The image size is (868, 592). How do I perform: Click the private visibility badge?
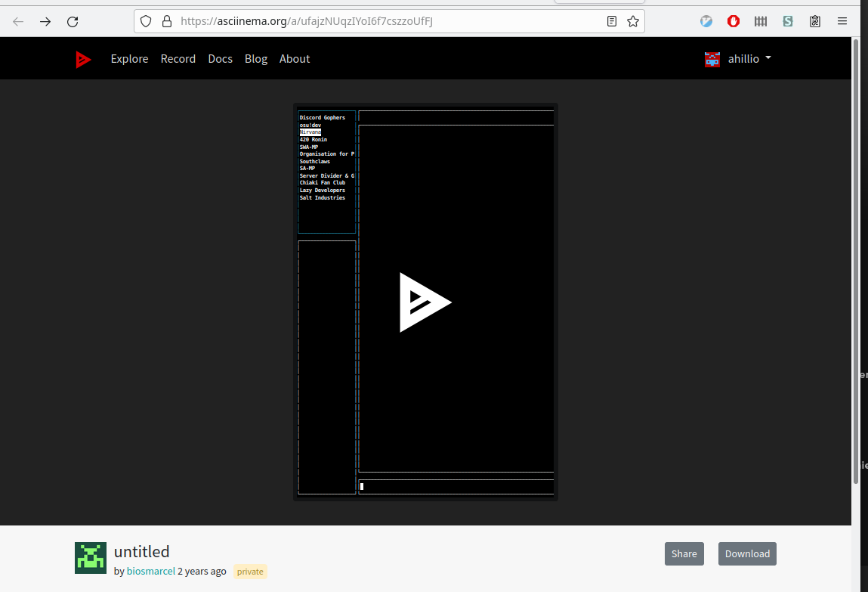[x=250, y=572]
